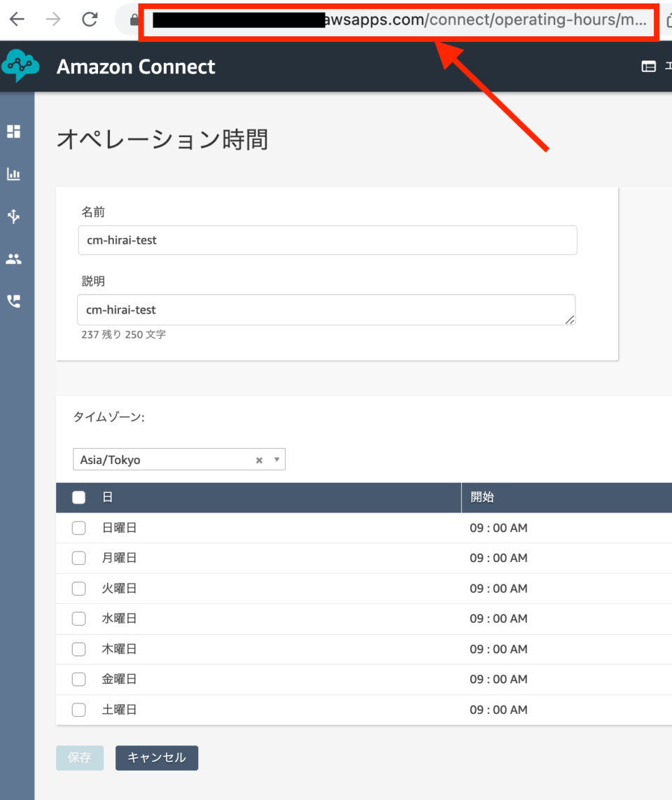Open the dashboard from the sidebar
The height and width of the screenshot is (800, 672).
14,132
